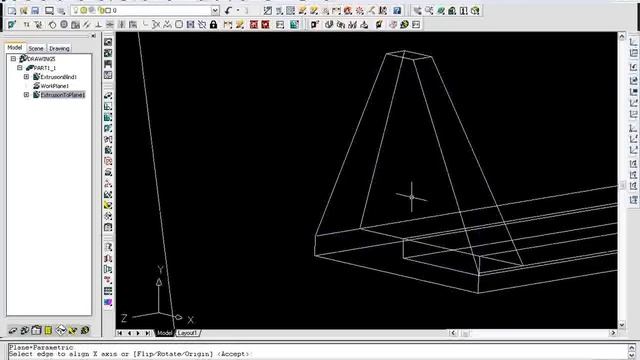
Task: Expand the ExtrusionToPlane1 node
Action: [x=27, y=95]
